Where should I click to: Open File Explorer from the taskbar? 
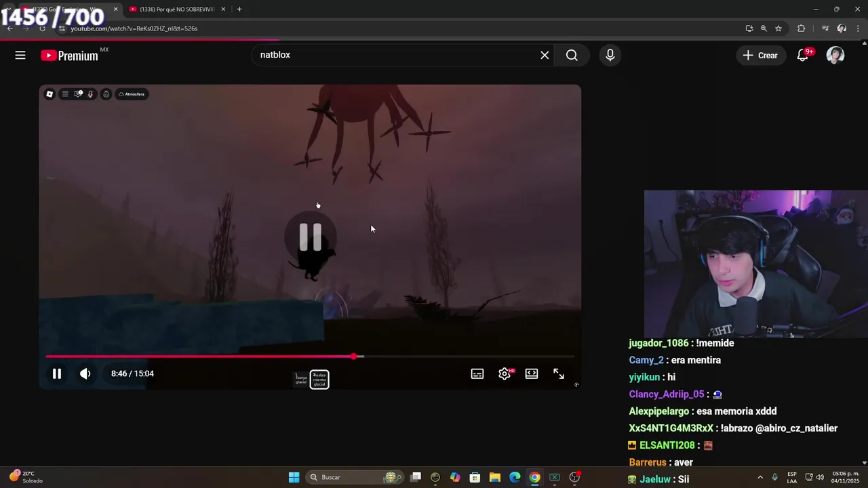[495, 477]
